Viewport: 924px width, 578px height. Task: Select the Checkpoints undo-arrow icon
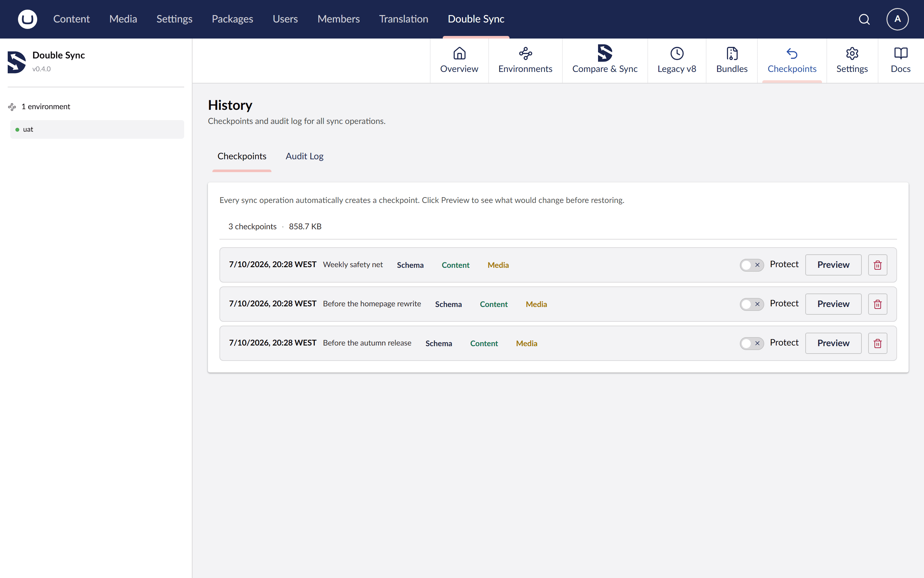(x=792, y=54)
